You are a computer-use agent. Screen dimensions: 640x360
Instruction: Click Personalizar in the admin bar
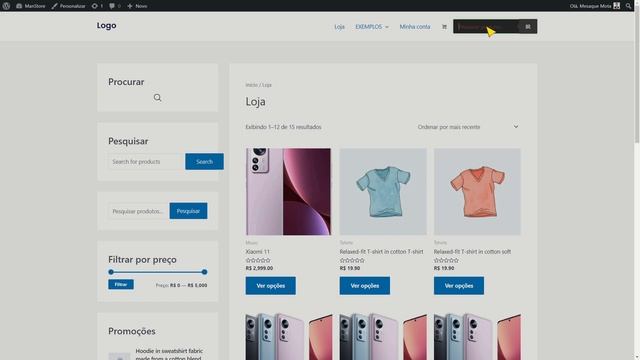point(69,6)
